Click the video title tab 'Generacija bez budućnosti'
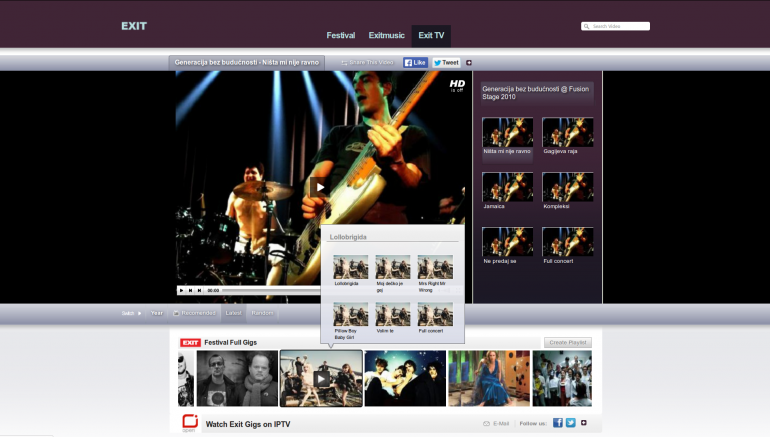 [x=247, y=62]
